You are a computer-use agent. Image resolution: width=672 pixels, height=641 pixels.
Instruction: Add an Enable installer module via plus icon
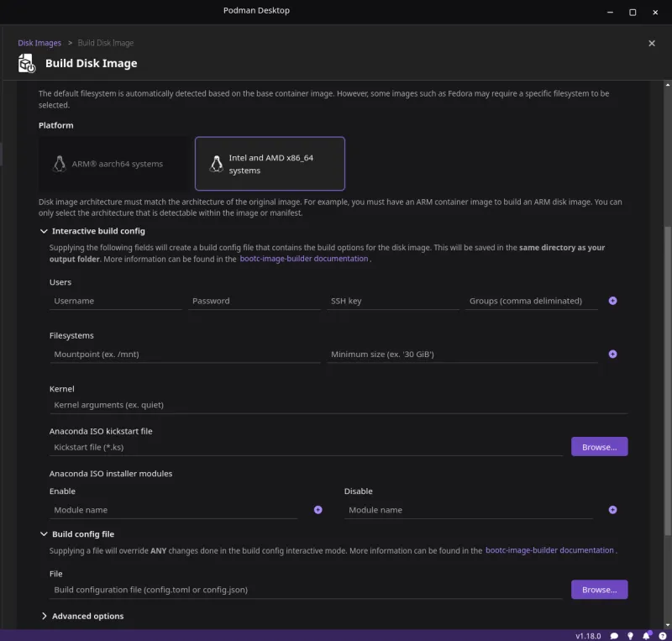click(318, 509)
